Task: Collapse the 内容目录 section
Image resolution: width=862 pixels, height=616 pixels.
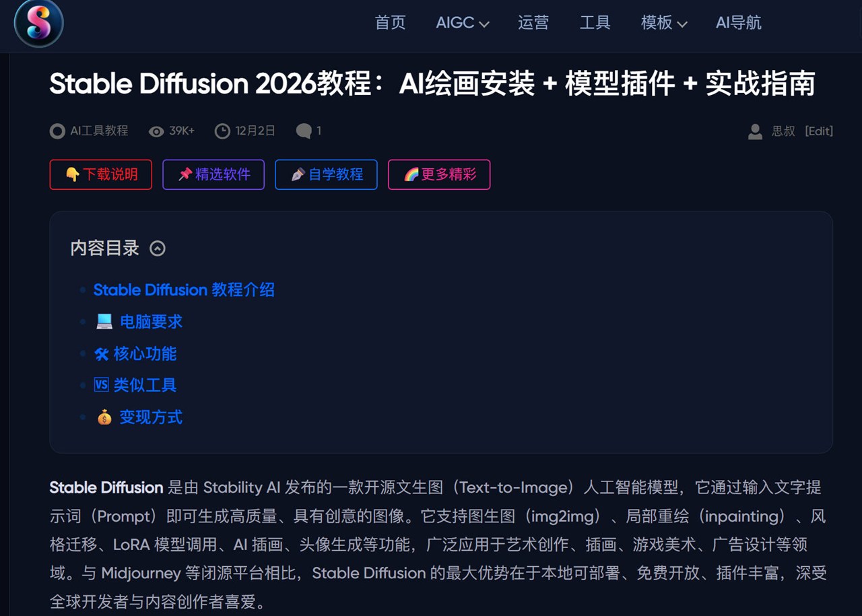Action: tap(158, 248)
